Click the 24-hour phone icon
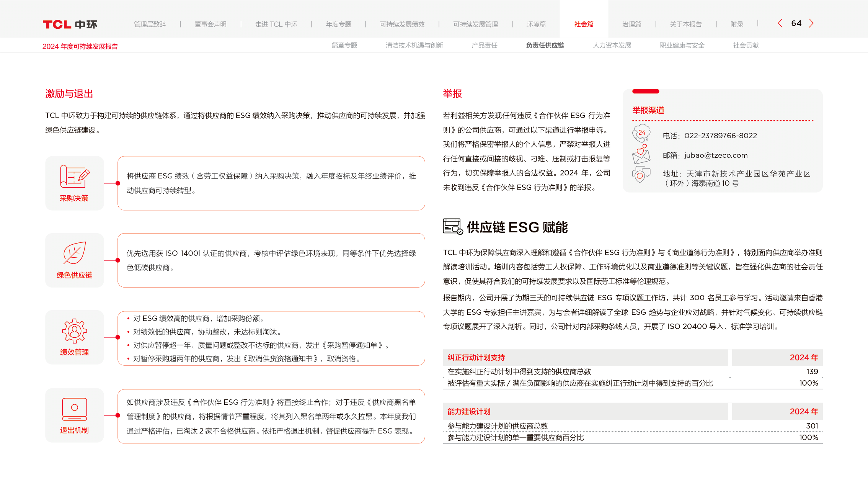 (x=641, y=133)
